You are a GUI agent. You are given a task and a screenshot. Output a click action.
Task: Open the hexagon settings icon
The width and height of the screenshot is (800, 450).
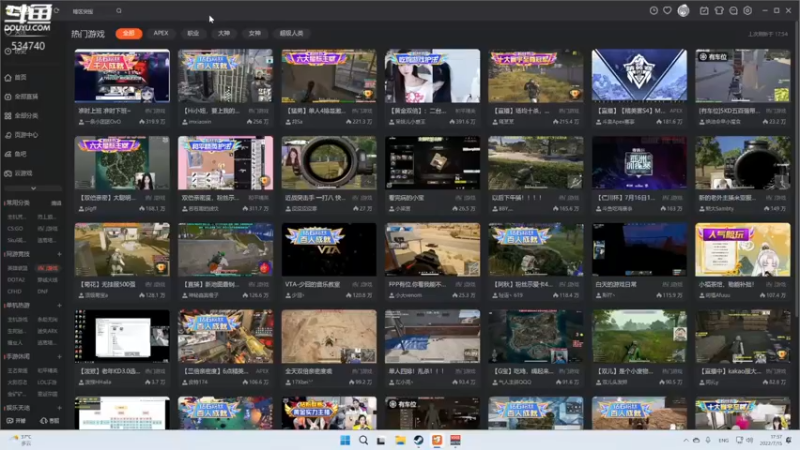(x=747, y=10)
